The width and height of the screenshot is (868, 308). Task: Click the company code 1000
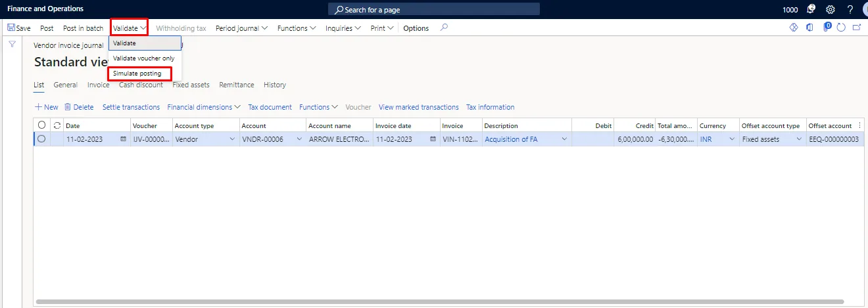pyautogui.click(x=790, y=10)
